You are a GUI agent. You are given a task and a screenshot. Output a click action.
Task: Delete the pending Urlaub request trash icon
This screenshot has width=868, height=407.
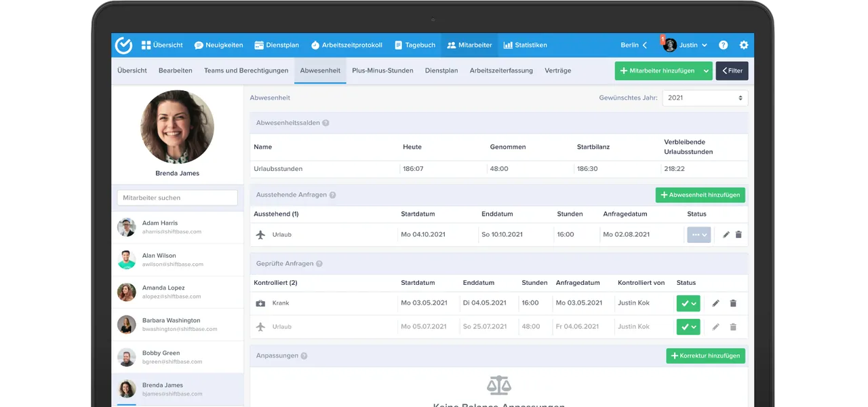738,235
